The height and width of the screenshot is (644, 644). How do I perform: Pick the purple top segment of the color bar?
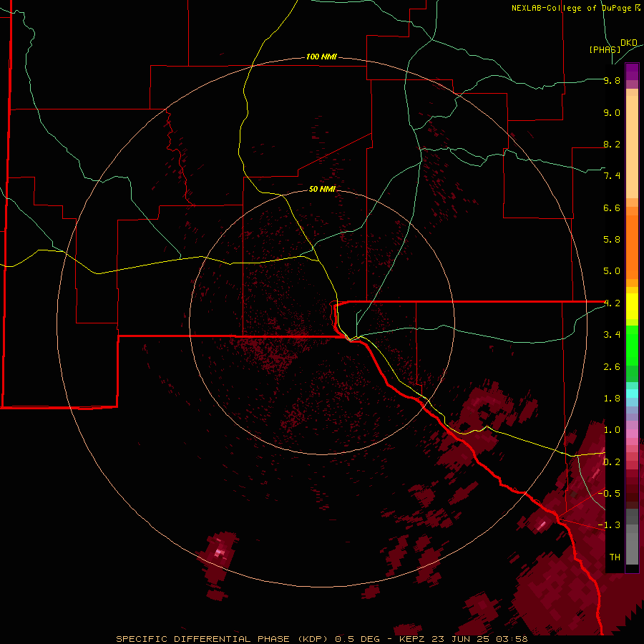[632, 72]
